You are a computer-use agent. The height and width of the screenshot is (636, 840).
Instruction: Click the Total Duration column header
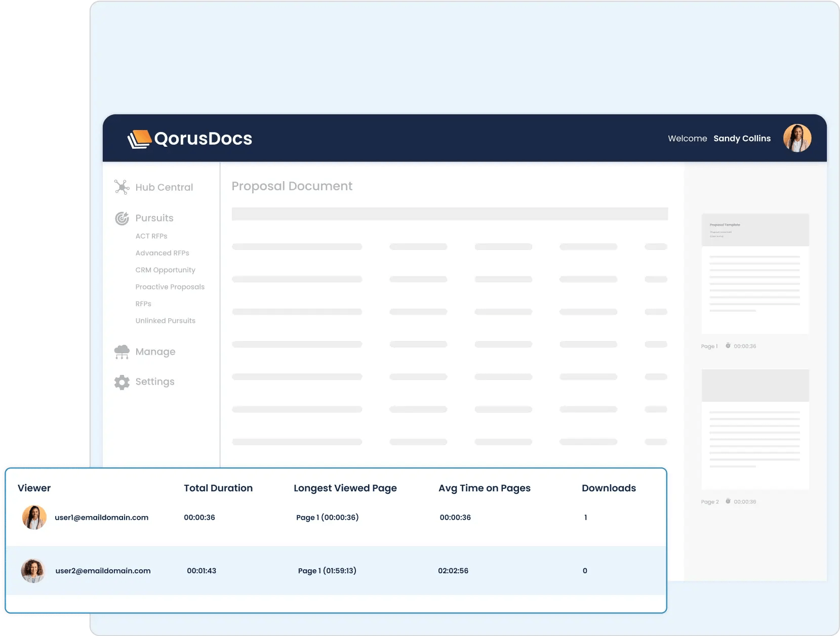218,488
